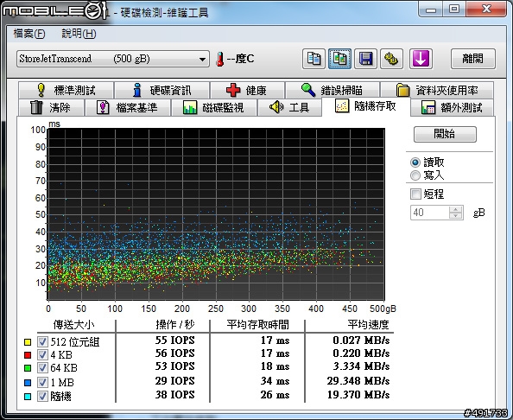Select the 寫入 write radio button
Screen dimensions: 513x420
point(415,175)
